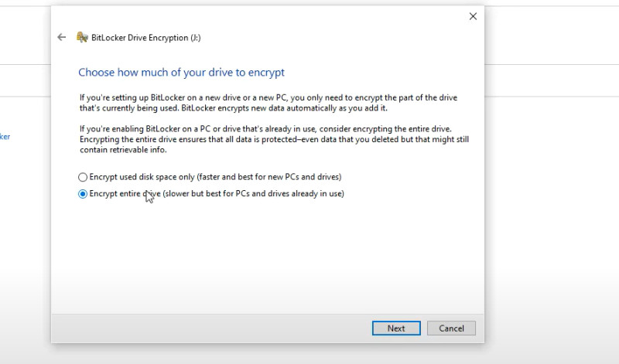
Task: Open the partially visible 'ker' link at the left edge
Action: [x=5, y=137]
